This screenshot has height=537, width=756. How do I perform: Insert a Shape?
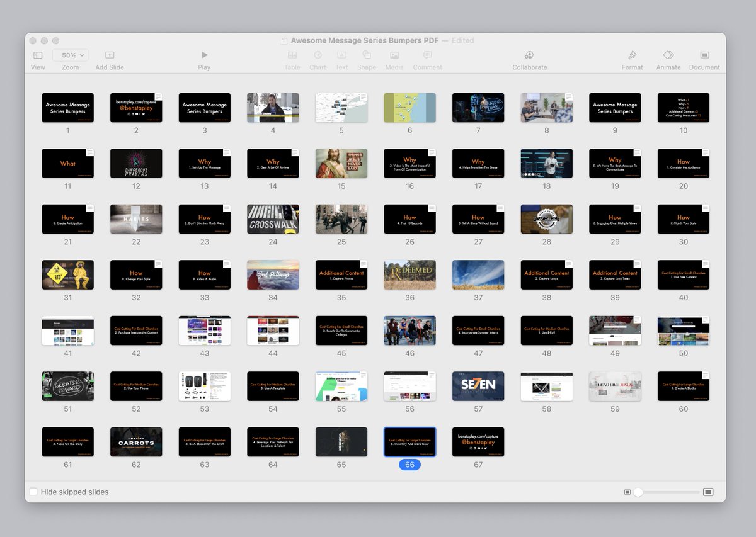[367, 55]
